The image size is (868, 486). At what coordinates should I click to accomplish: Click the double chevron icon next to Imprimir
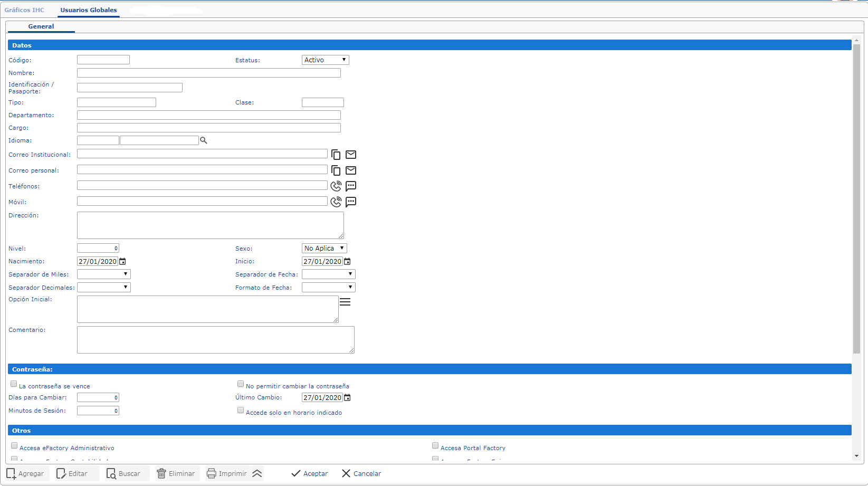[x=257, y=473]
